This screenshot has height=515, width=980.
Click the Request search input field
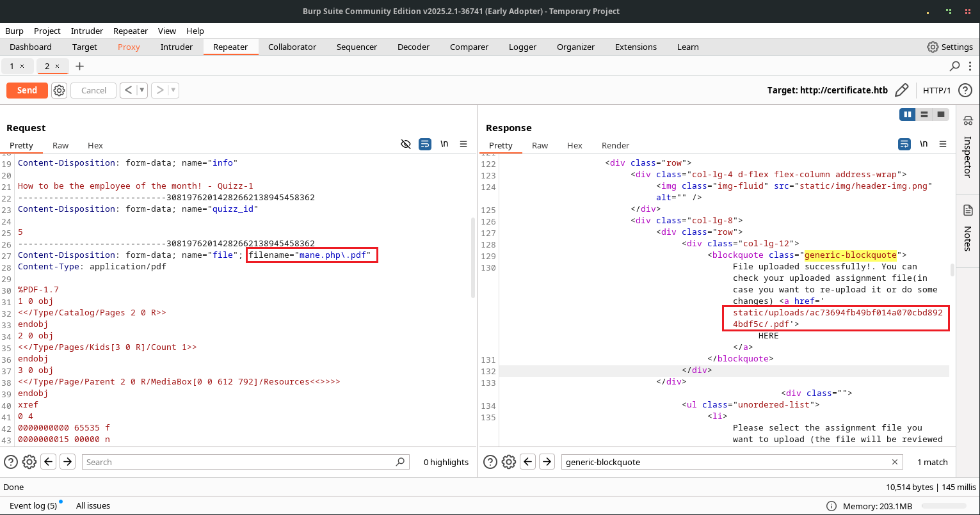pyautogui.click(x=245, y=462)
